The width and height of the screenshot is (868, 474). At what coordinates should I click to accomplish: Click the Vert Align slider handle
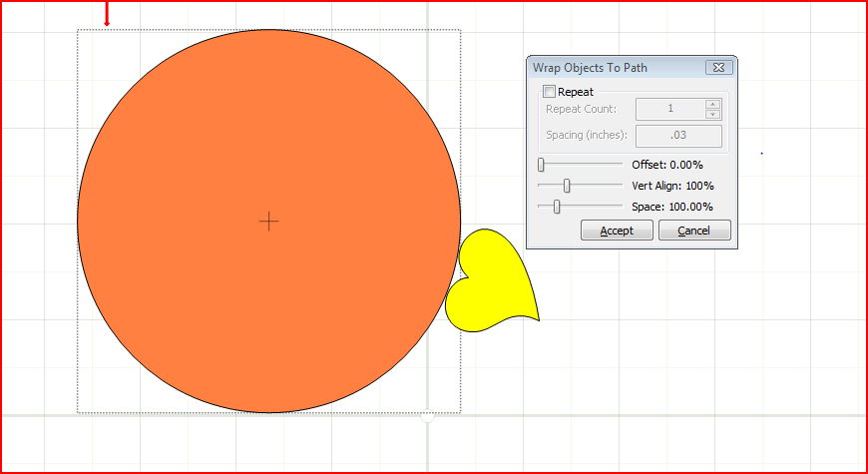(x=567, y=186)
